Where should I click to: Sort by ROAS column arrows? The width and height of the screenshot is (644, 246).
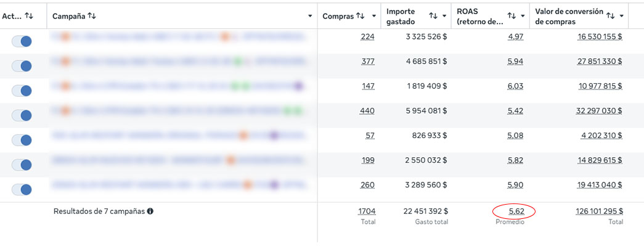tap(512, 16)
